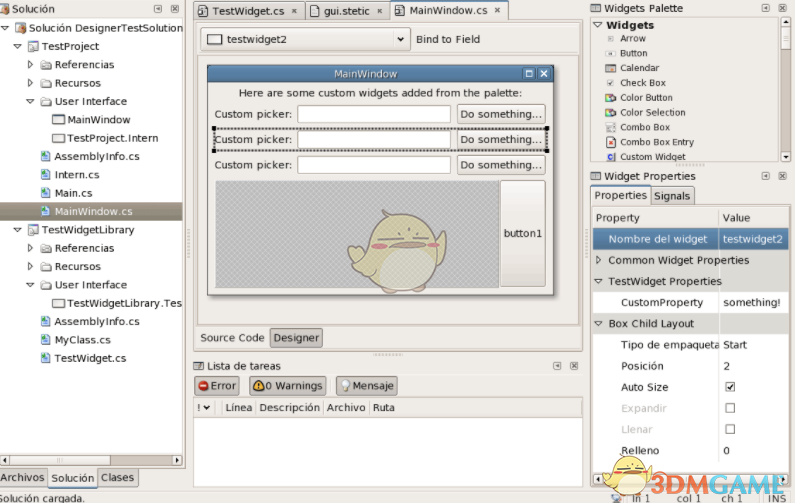Viewport: 795px width, 503px height.
Task: Click the Error filter icon button
Action: (204, 386)
